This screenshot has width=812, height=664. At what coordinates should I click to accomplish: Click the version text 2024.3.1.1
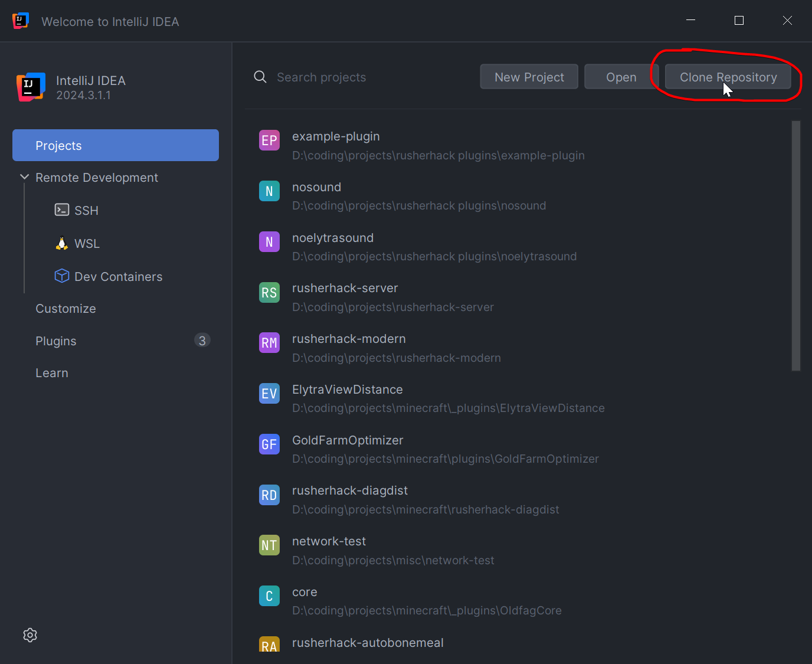83,95
